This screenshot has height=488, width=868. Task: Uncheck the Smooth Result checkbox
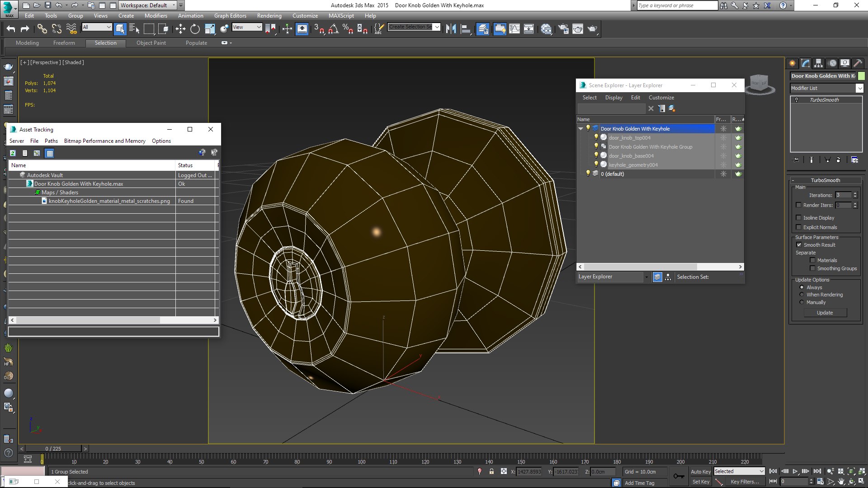click(799, 245)
